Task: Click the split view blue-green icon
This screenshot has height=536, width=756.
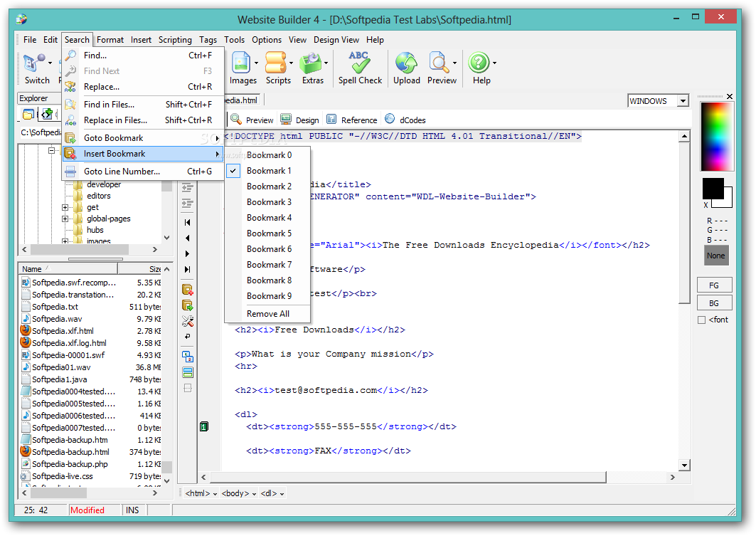Action: [188, 372]
